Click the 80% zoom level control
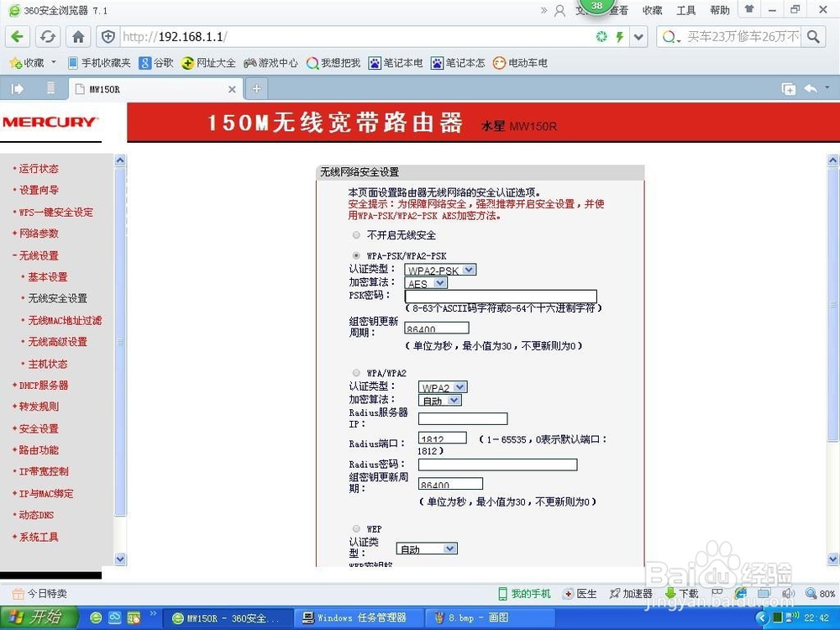The image size is (840, 630). (x=820, y=594)
